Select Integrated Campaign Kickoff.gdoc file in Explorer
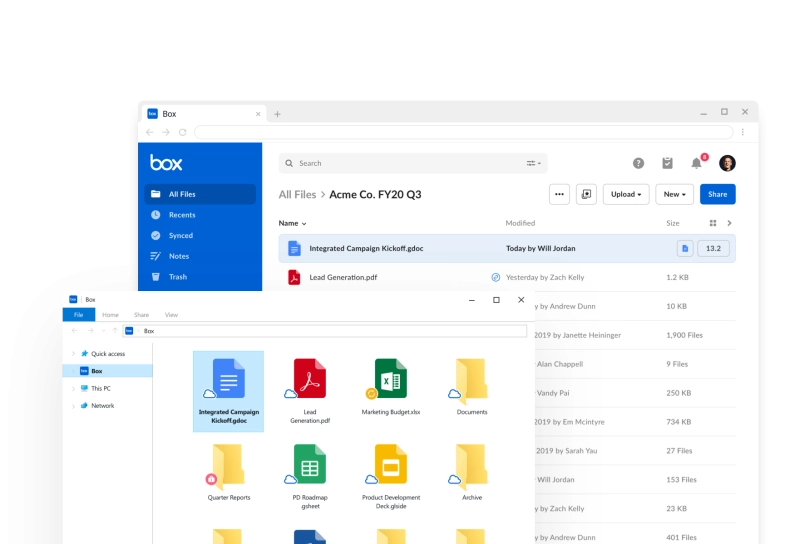 229,391
